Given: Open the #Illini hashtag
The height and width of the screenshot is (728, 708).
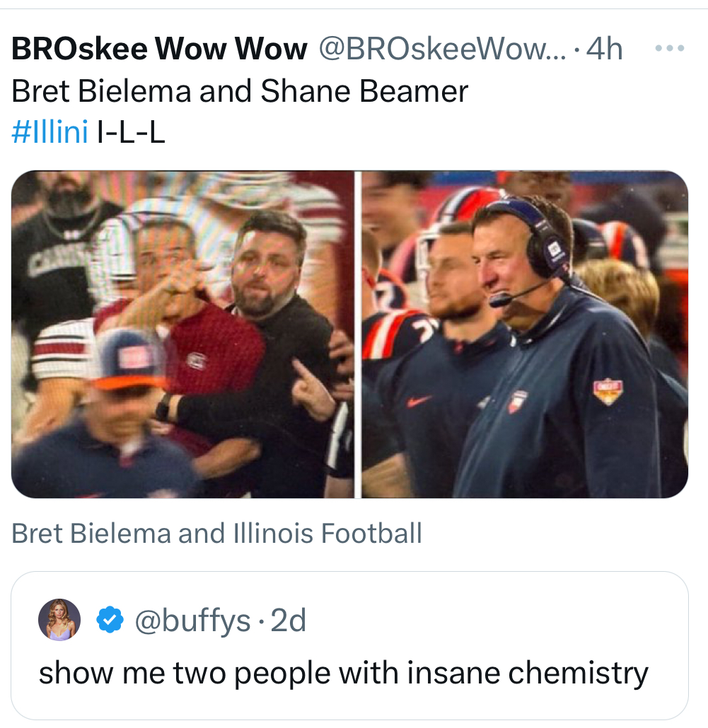Looking at the screenshot, I should pos(50,133).
